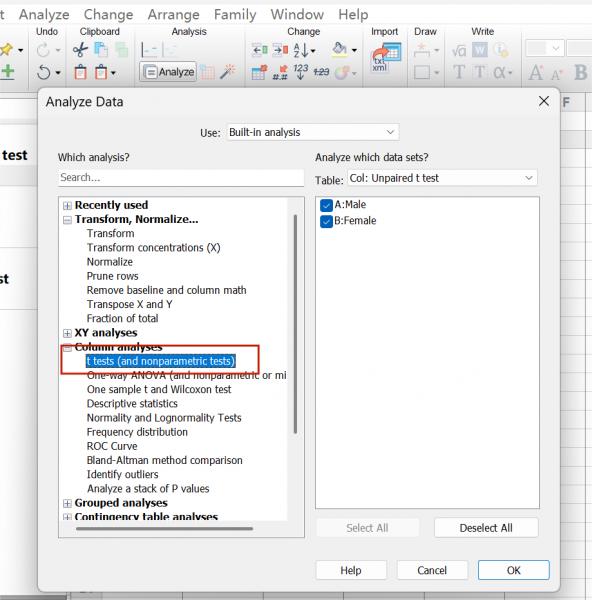Select t tests (and nonparametric tests)
Image resolution: width=592 pixels, height=600 pixels.
(161, 361)
